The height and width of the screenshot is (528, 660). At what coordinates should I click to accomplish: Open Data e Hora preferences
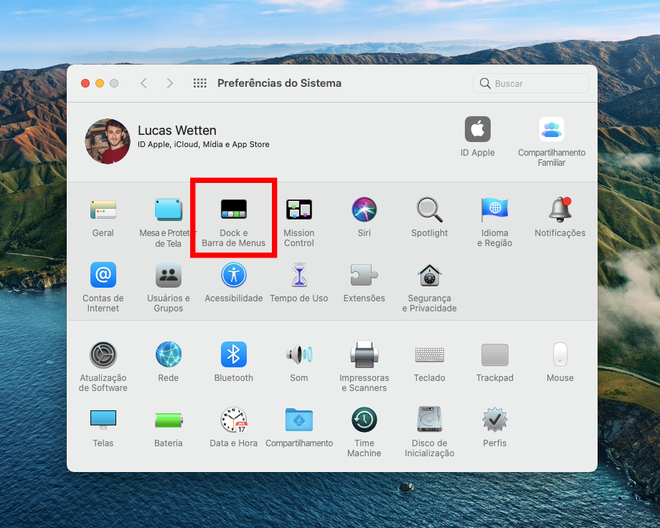click(234, 420)
